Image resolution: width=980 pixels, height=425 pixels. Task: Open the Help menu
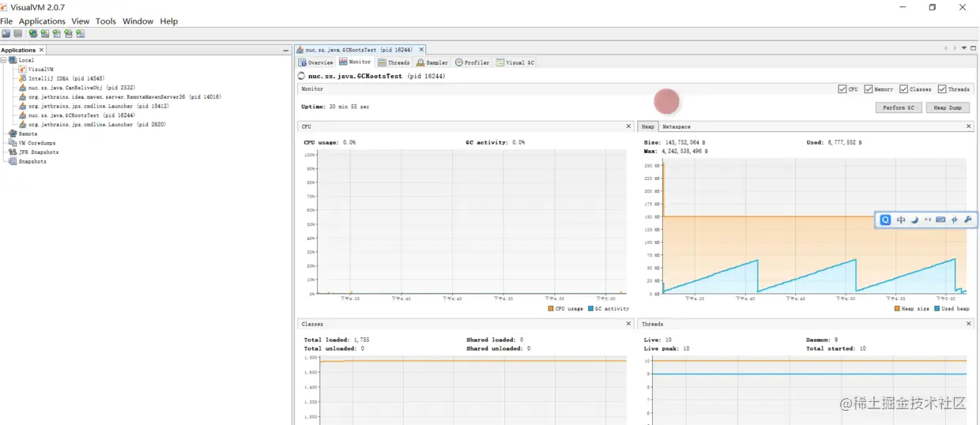pyautogui.click(x=169, y=21)
